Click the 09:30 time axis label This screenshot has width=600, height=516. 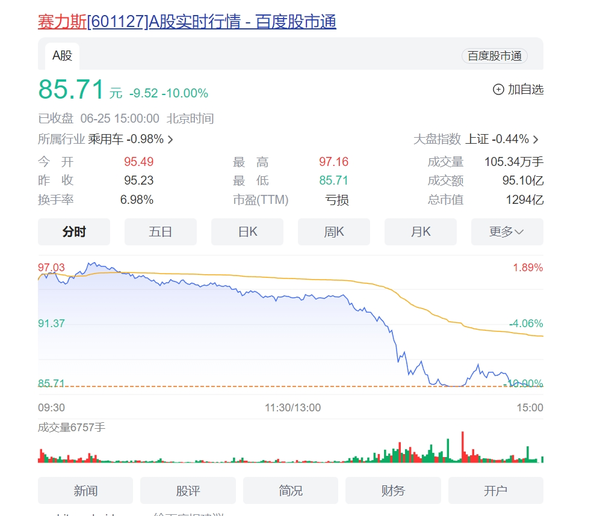click(x=51, y=407)
